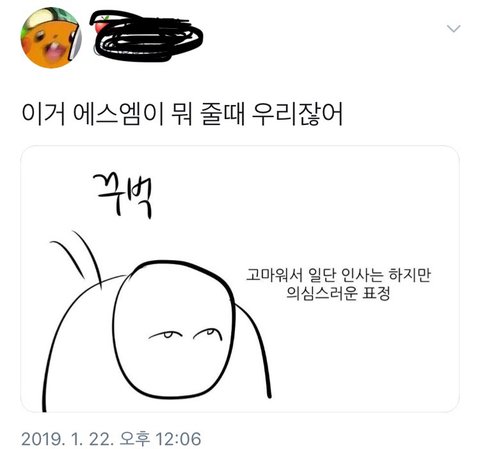
Task: Expand the tweet options chevron
Action: pos(454,29)
